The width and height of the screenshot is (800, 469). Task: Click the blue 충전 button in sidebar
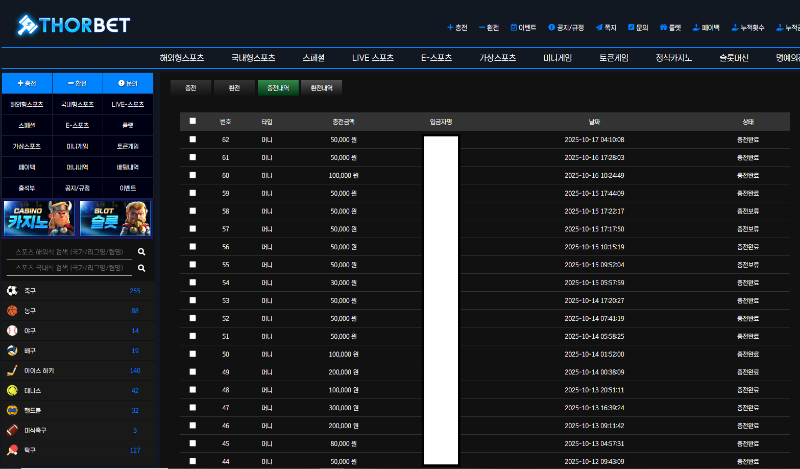coord(27,83)
